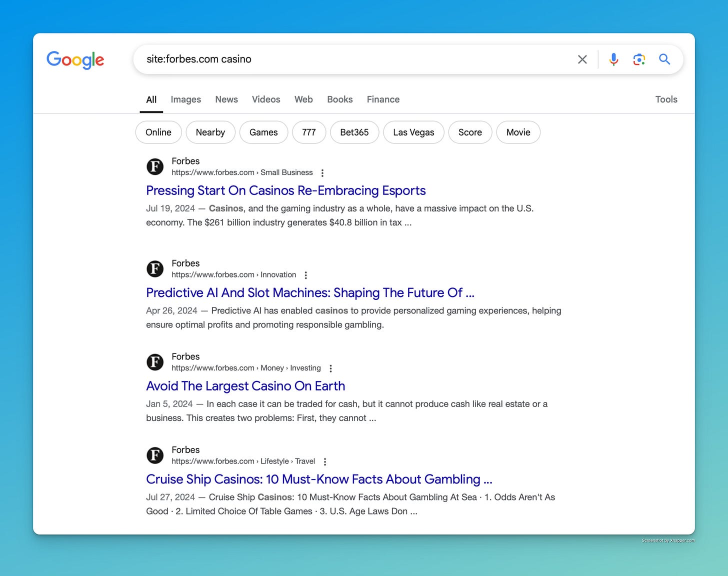The width and height of the screenshot is (728, 576).
Task: Click the Forbes site name above the Small Business URL
Action: (185, 161)
